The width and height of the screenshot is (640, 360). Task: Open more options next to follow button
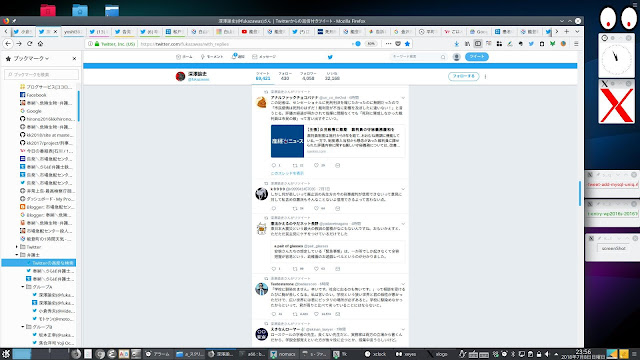click(x=485, y=76)
